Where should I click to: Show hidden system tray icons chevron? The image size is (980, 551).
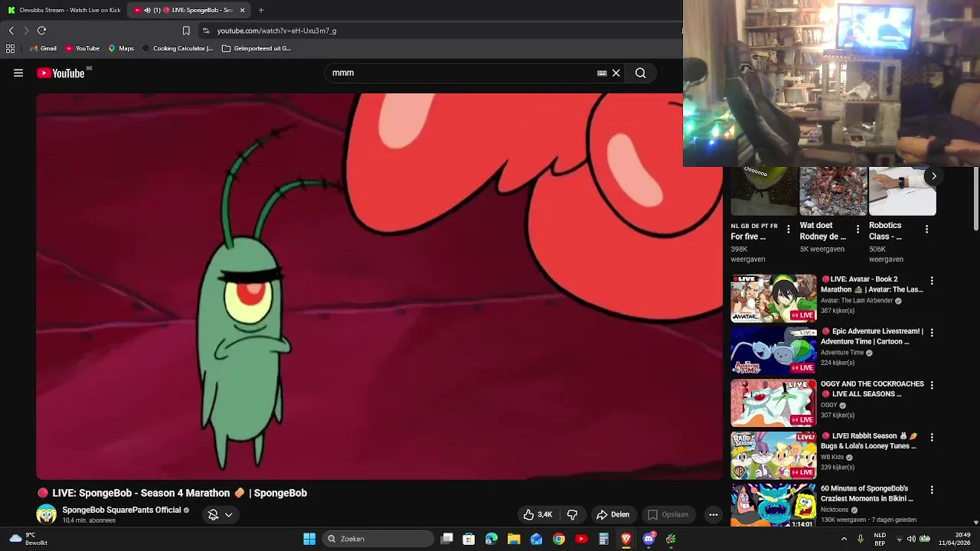point(844,539)
